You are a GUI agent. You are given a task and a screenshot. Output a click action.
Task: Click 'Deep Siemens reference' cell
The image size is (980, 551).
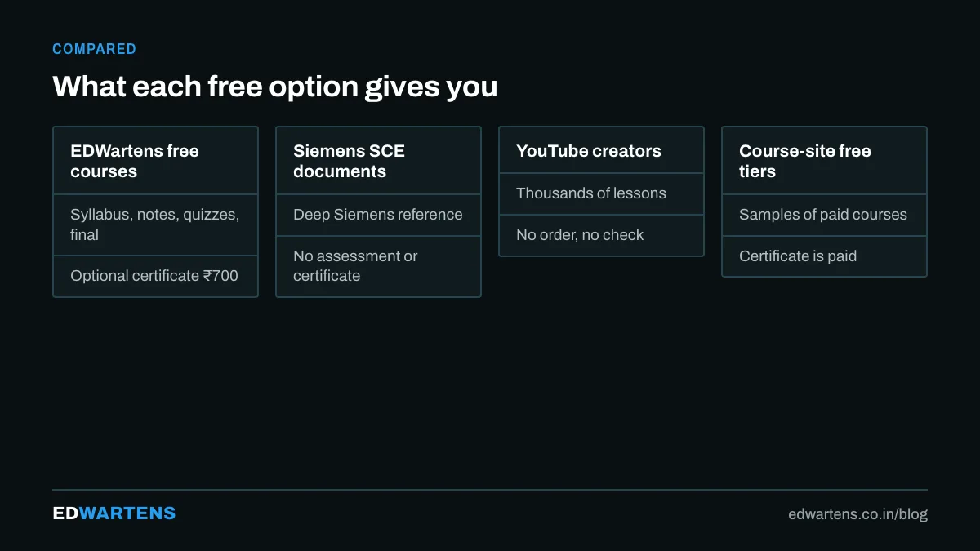click(378, 215)
